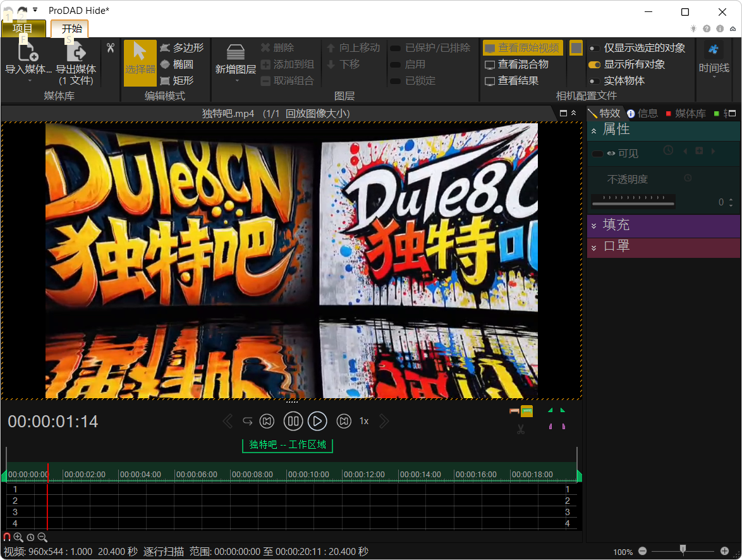Open the Project (项目) ribbon tab

(23, 28)
